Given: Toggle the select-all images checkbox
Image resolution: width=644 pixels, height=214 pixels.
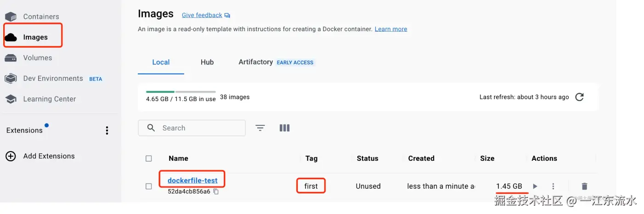Looking at the screenshot, I should [149, 158].
